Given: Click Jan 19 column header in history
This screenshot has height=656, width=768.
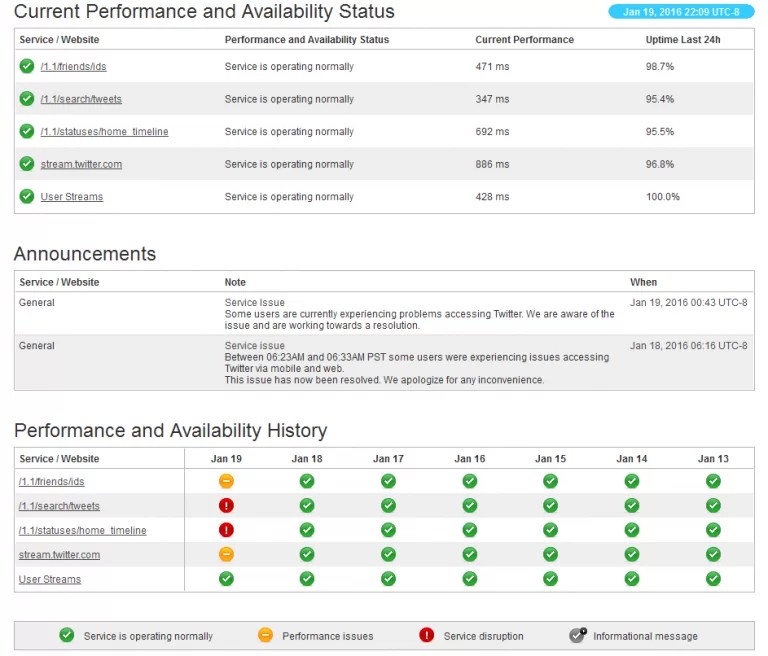Looking at the screenshot, I should click(226, 459).
